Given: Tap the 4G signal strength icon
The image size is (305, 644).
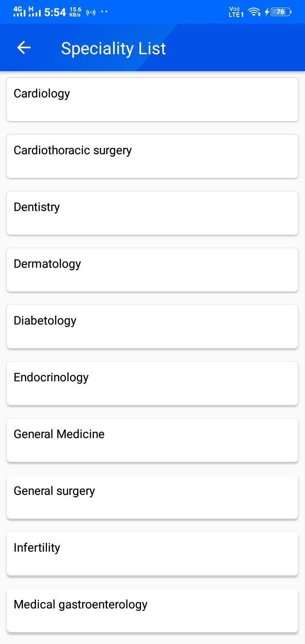Looking at the screenshot, I should (19, 11).
